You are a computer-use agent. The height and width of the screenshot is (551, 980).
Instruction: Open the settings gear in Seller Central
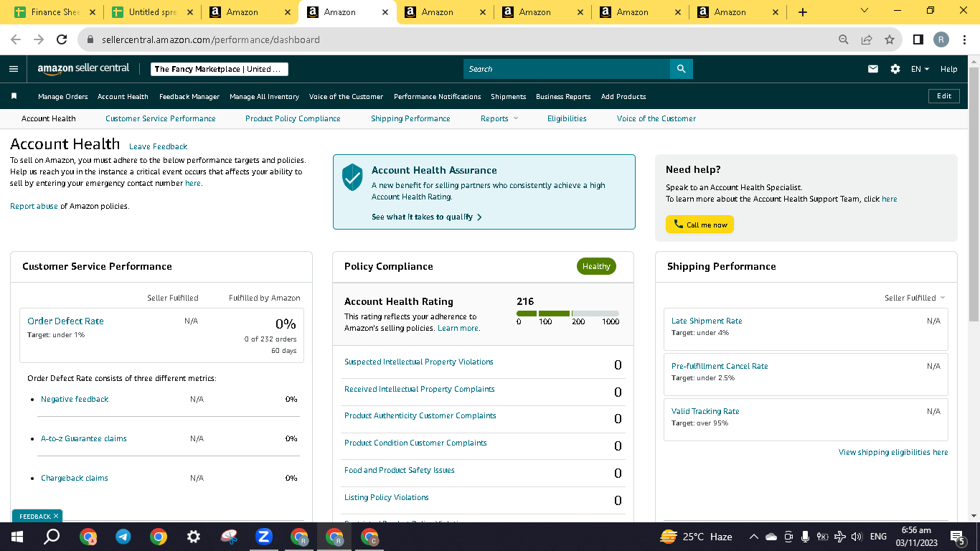pos(895,69)
